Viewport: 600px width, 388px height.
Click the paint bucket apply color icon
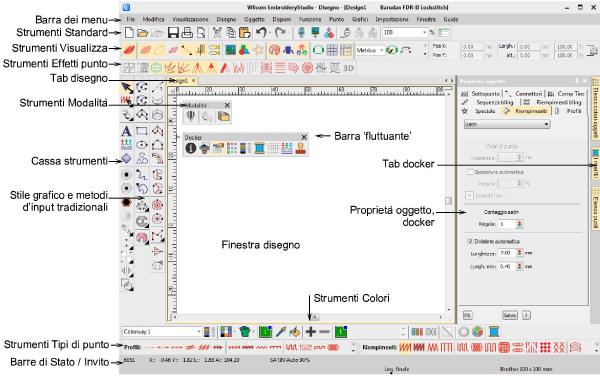(x=295, y=332)
